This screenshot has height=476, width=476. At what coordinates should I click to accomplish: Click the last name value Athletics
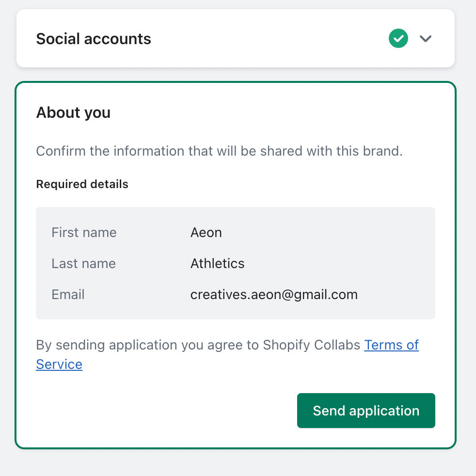pos(217,264)
